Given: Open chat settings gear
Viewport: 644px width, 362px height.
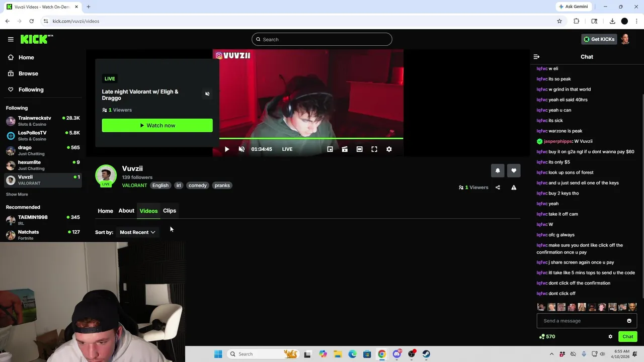Looking at the screenshot, I should (x=610, y=337).
